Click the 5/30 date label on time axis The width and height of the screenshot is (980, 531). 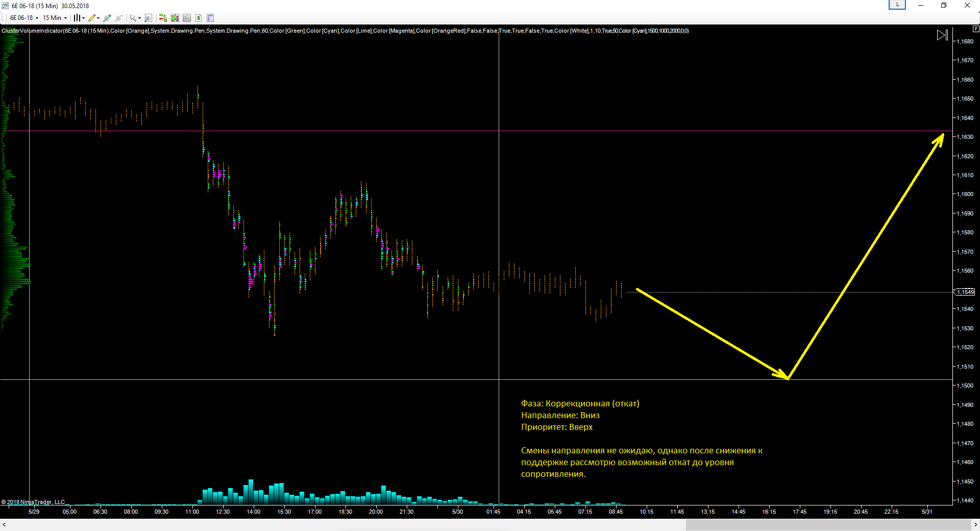click(x=457, y=512)
